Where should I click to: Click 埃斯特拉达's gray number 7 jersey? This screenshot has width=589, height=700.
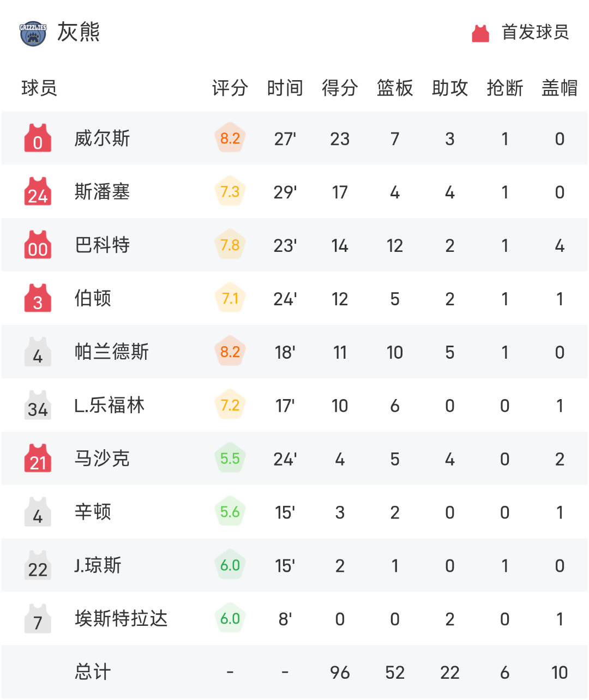38,619
